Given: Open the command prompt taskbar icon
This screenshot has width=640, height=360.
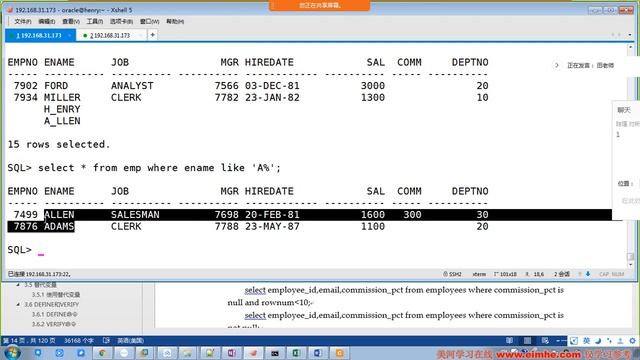Looking at the screenshot, I should 275,353.
